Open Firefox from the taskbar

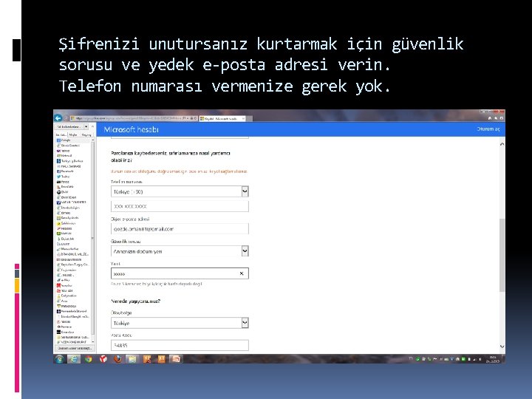(x=117, y=359)
